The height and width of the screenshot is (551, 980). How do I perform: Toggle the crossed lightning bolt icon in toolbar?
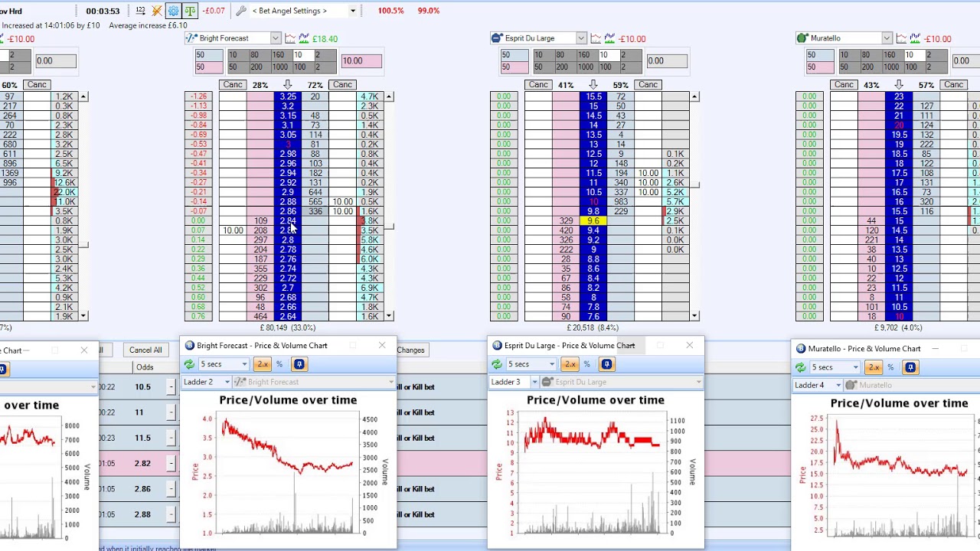pos(156,11)
